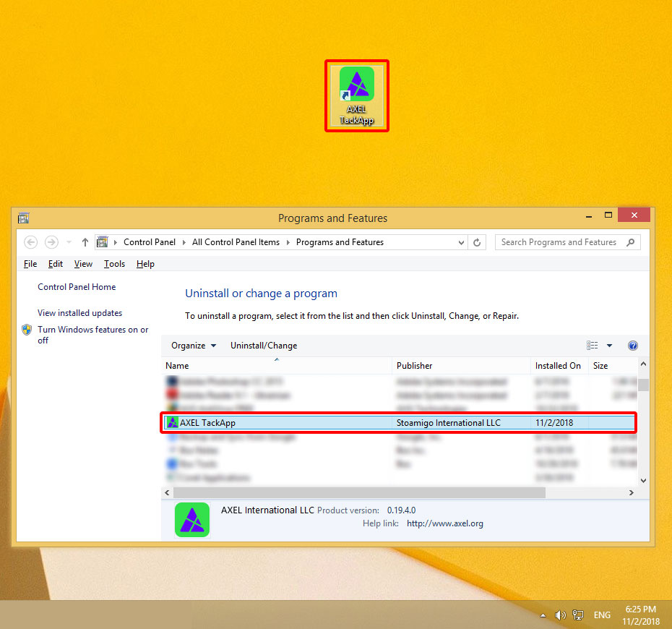Click Programs and Features breadcrumb
Viewport: 672px width, 629px height.
point(340,242)
